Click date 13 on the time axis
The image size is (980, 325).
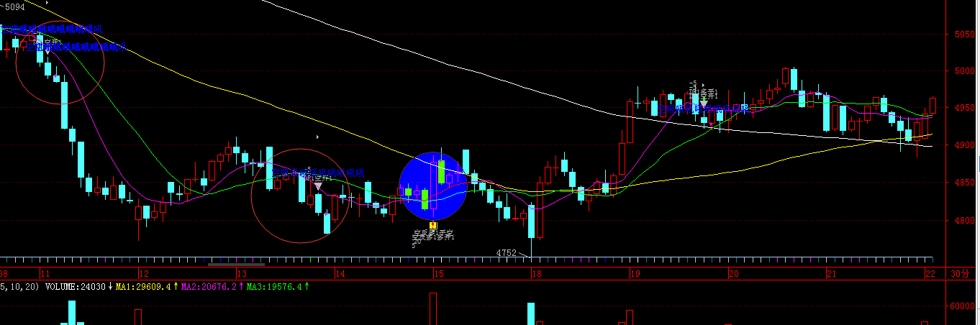pos(241,274)
